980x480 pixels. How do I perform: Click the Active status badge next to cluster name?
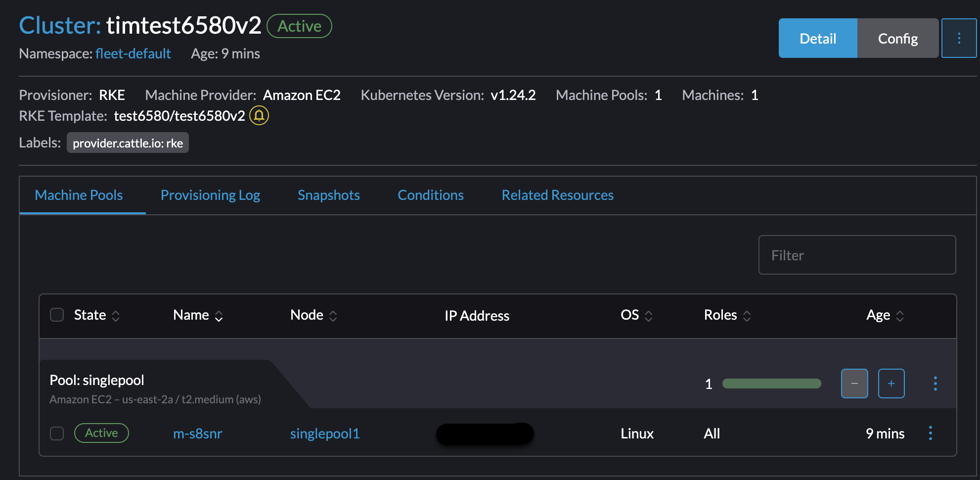pos(299,26)
